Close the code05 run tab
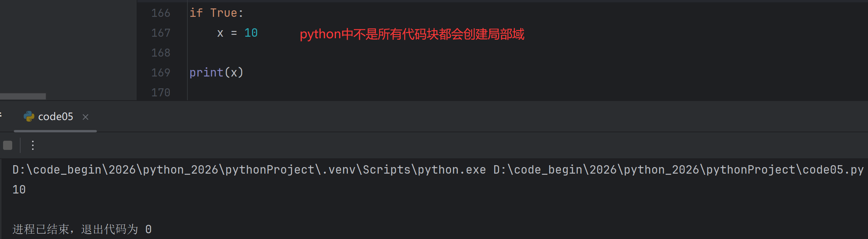The height and width of the screenshot is (239, 868). click(86, 117)
